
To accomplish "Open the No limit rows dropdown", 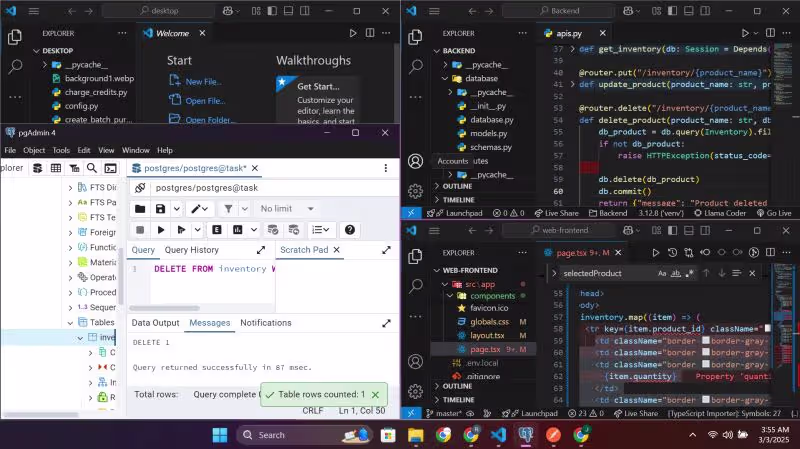I will (287, 209).
